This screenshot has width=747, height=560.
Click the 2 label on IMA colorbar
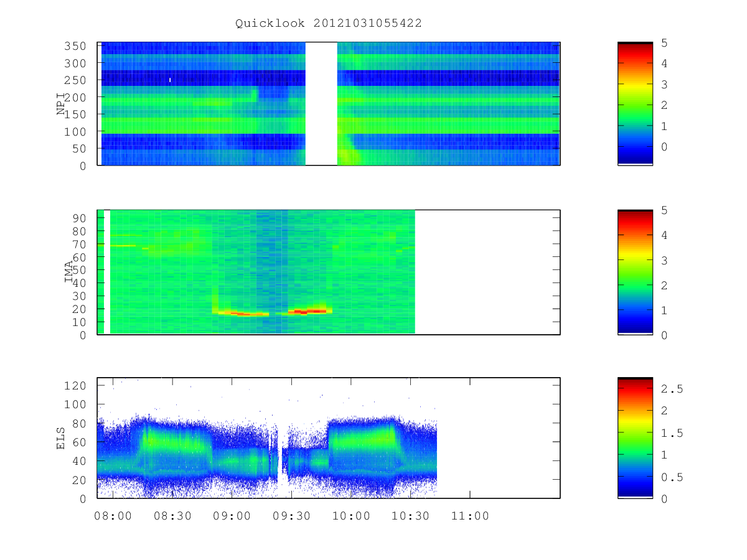[x=663, y=285]
